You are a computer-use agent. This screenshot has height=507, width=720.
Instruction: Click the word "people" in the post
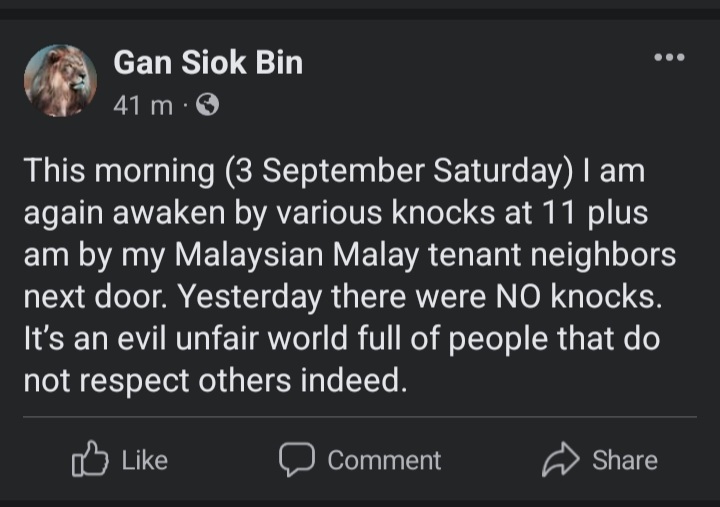click(x=519, y=340)
